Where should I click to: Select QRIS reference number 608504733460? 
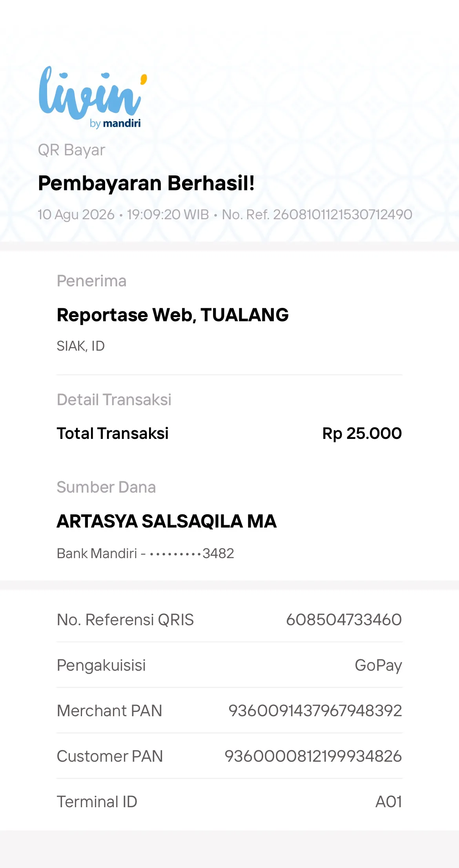click(x=344, y=620)
